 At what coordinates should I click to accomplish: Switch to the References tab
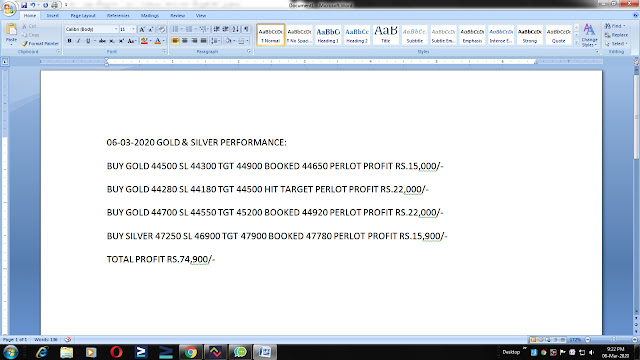tap(118, 16)
